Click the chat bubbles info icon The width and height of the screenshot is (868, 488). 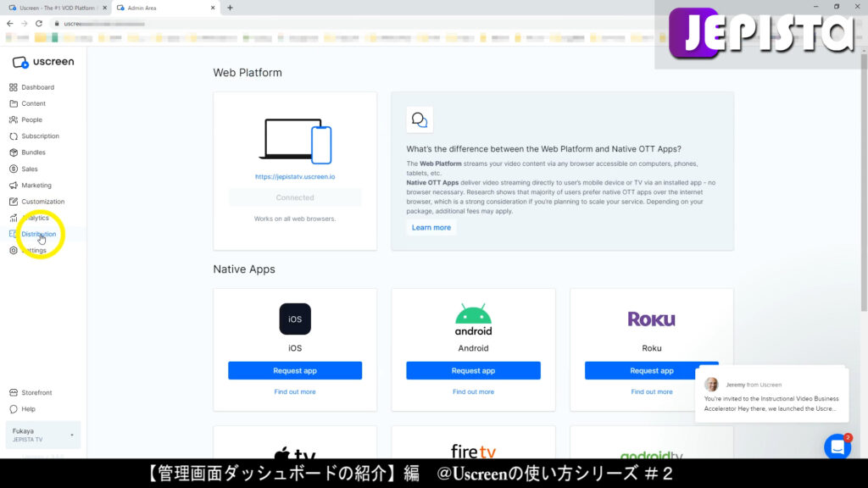[x=420, y=119]
